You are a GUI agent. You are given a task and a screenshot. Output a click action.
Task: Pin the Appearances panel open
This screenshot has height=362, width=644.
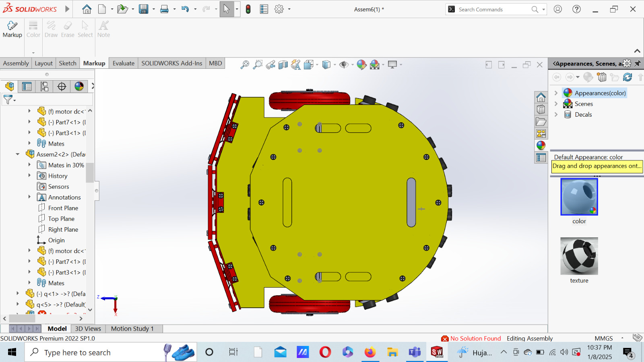(x=638, y=63)
